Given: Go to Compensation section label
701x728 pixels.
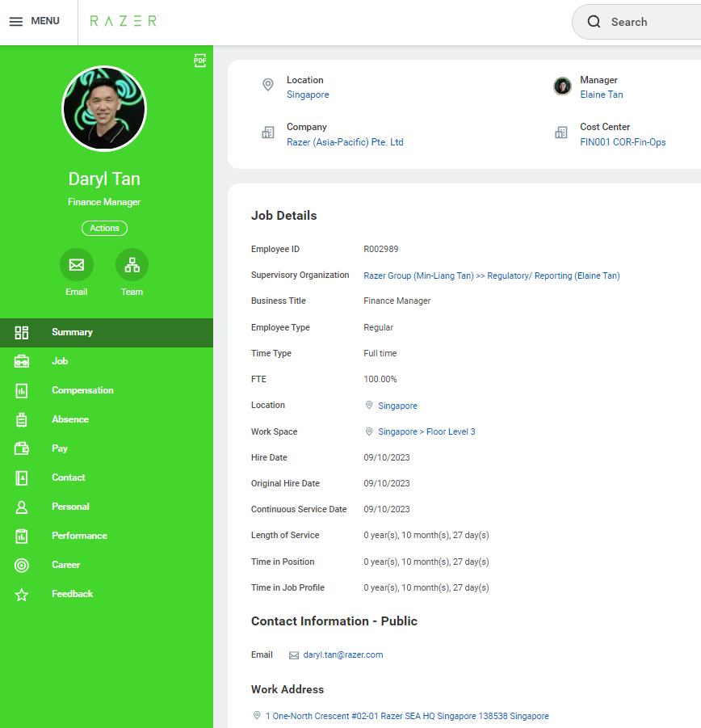Looking at the screenshot, I should 82,390.
